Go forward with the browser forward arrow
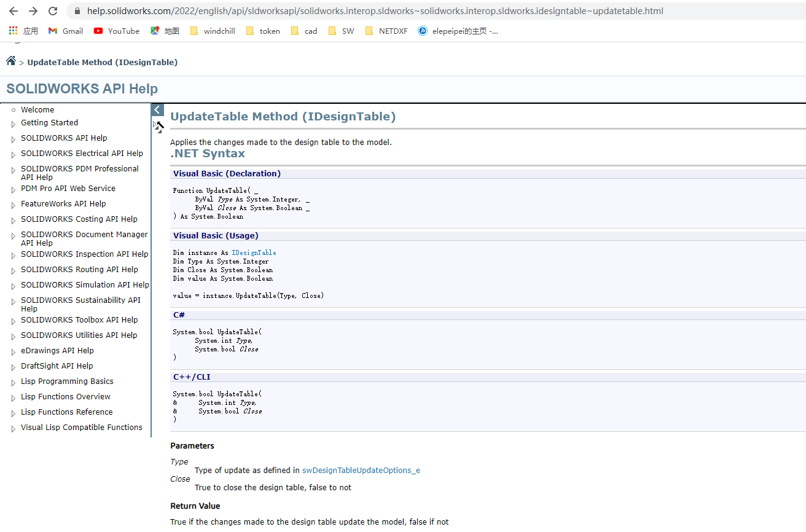 tap(33, 11)
